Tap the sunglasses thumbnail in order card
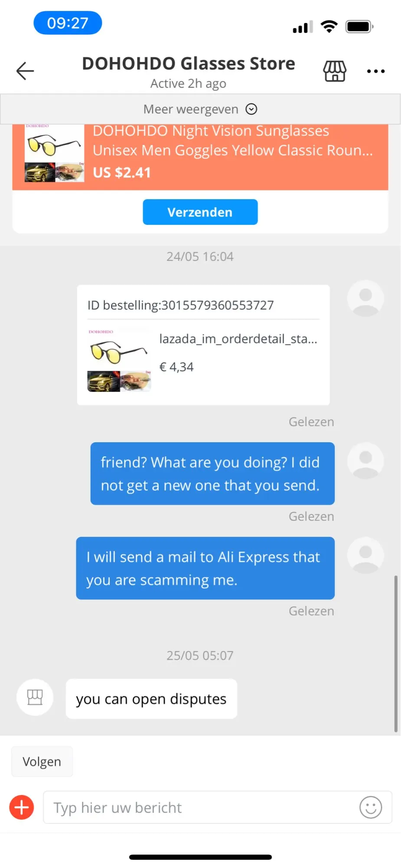401x868 pixels. (119, 360)
